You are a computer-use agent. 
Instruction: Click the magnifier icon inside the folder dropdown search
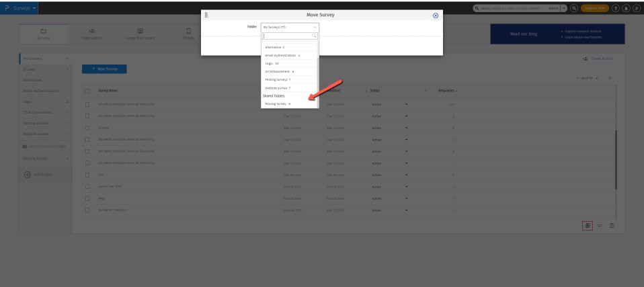pyautogui.click(x=314, y=36)
